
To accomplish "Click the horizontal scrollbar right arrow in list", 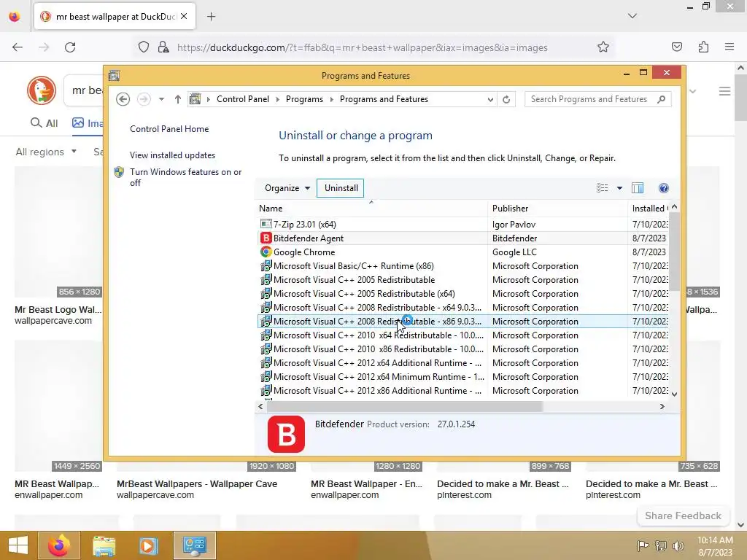I will [662, 406].
